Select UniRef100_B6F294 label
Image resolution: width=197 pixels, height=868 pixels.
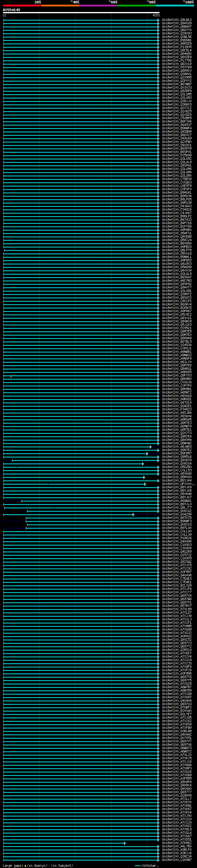pos(176,121)
